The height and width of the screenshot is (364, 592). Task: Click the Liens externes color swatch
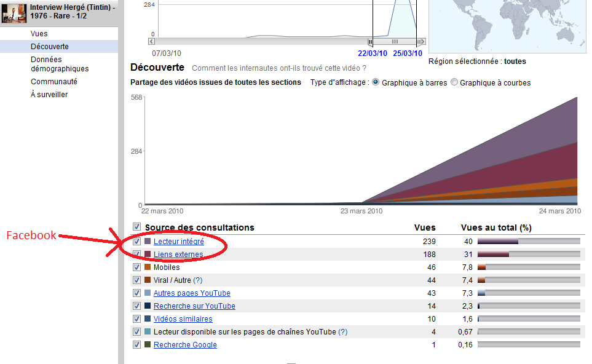pyautogui.click(x=148, y=254)
